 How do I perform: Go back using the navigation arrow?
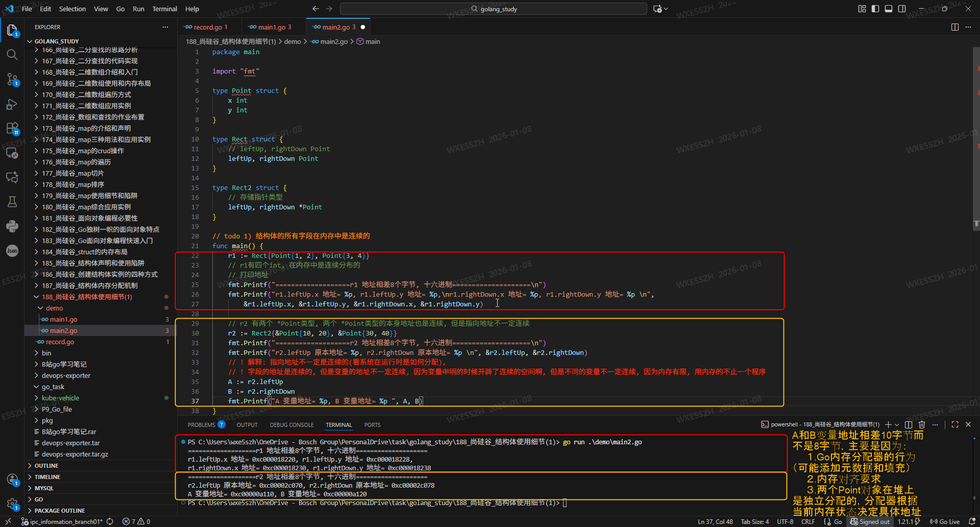pyautogui.click(x=315, y=9)
